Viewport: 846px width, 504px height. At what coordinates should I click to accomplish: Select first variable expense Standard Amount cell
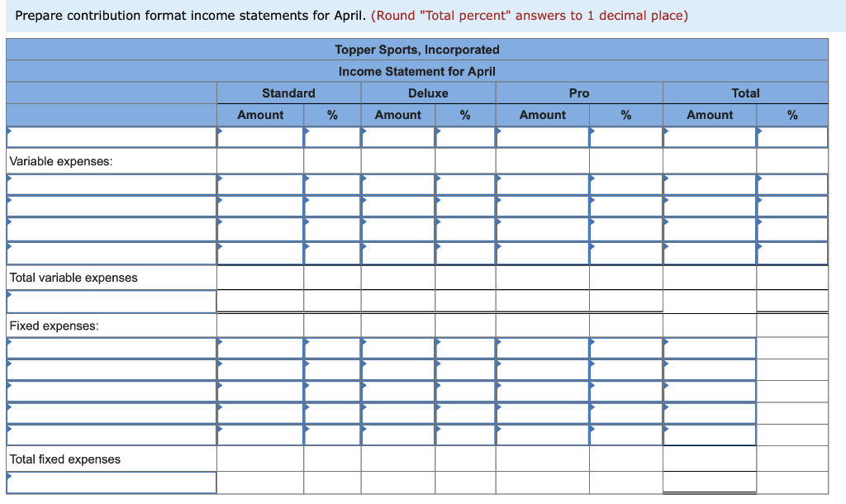260,184
